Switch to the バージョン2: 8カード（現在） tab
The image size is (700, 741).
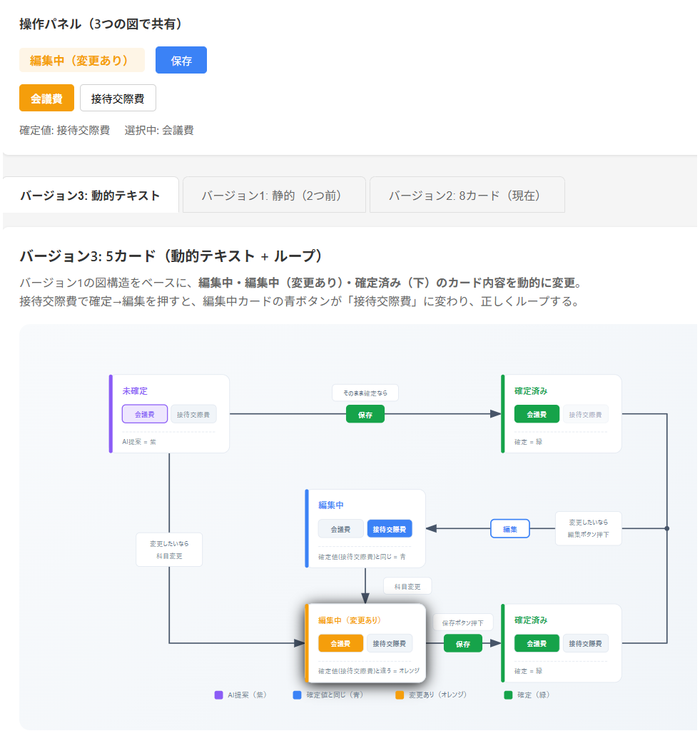tap(467, 194)
